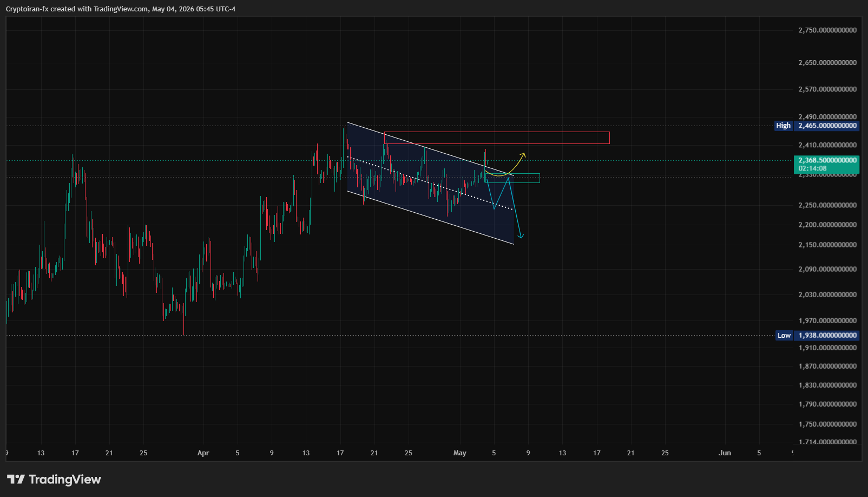Click the yellow curved upward arrow
Viewport: 868px width, 497px height.
coord(504,165)
